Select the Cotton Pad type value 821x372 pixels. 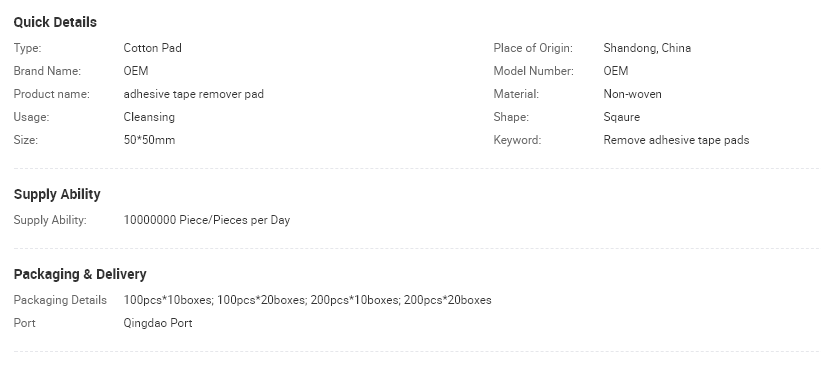(x=152, y=48)
